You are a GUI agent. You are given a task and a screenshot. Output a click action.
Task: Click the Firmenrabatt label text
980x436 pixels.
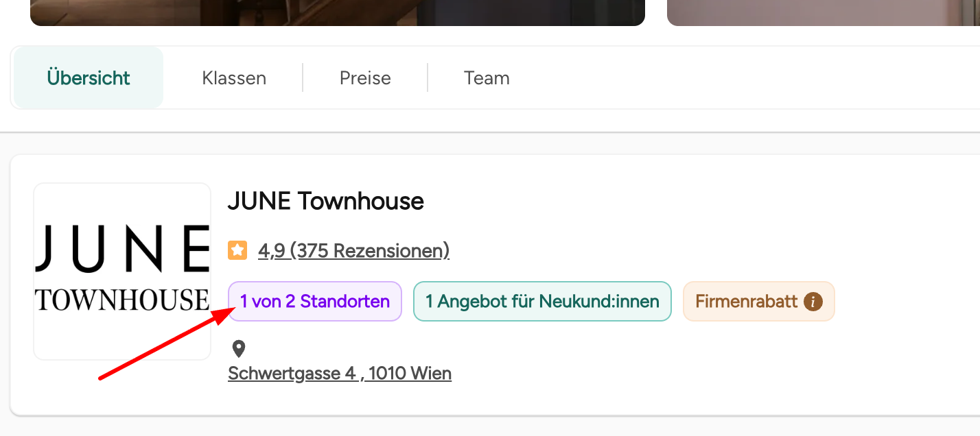747,301
